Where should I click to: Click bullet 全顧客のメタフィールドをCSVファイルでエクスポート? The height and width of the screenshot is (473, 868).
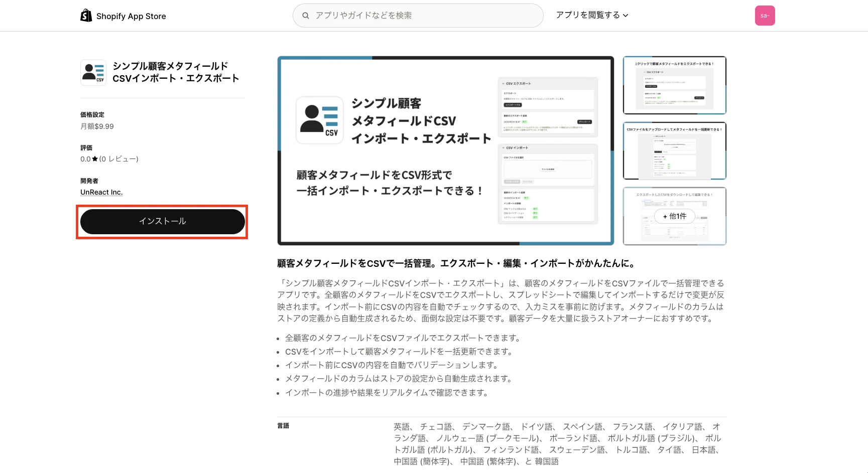(404, 338)
